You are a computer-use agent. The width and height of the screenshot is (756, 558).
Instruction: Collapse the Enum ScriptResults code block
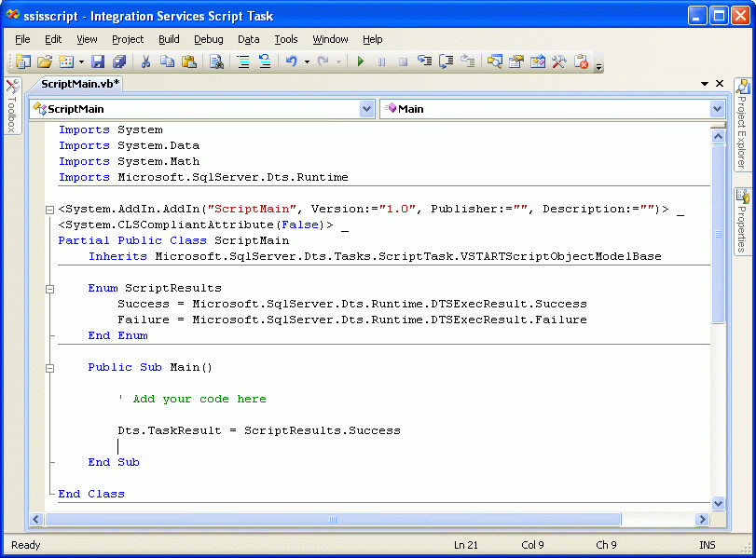(x=50, y=289)
